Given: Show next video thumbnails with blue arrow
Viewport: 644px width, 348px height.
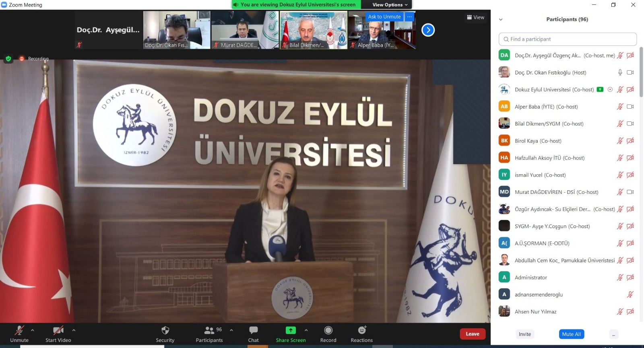Looking at the screenshot, I should pyautogui.click(x=428, y=30).
